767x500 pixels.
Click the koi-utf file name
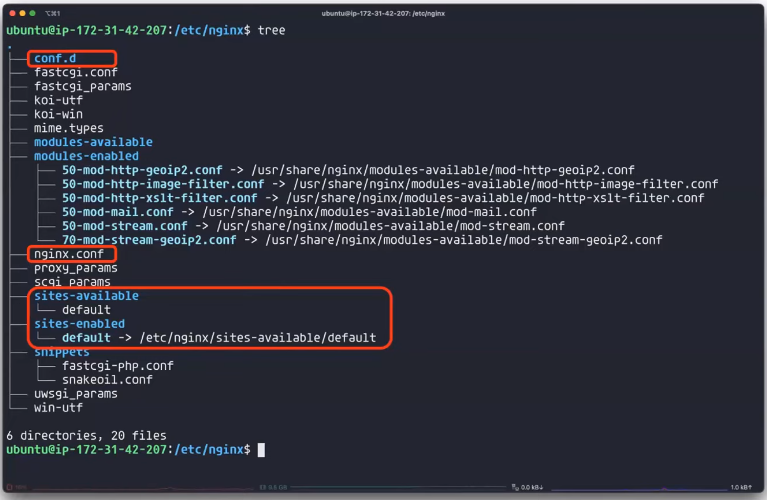point(58,100)
